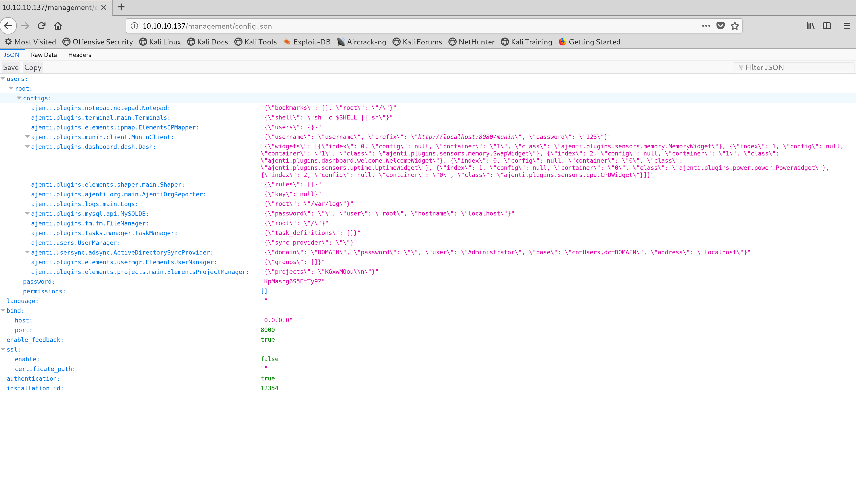
Task: Select the ElementsProjectManager key
Action: [140, 272]
